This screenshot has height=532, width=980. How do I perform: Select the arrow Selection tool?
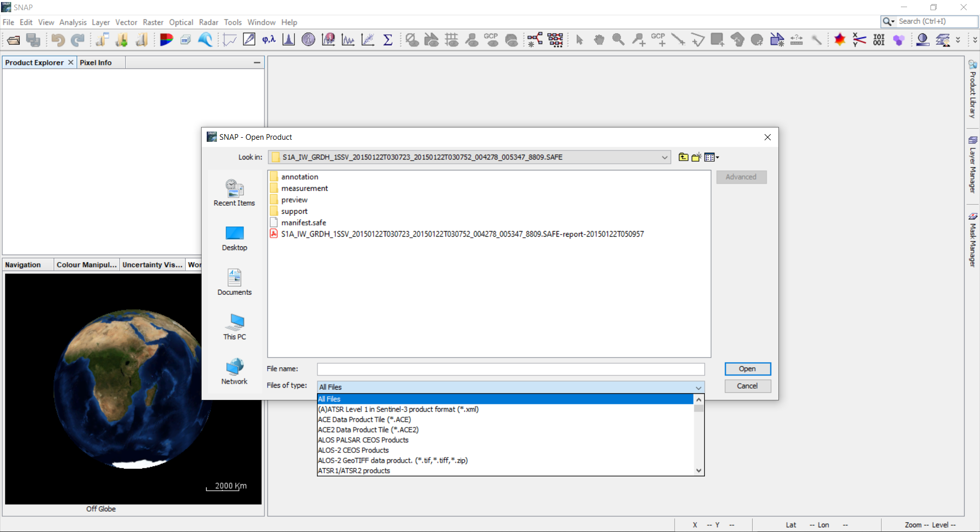coord(579,40)
